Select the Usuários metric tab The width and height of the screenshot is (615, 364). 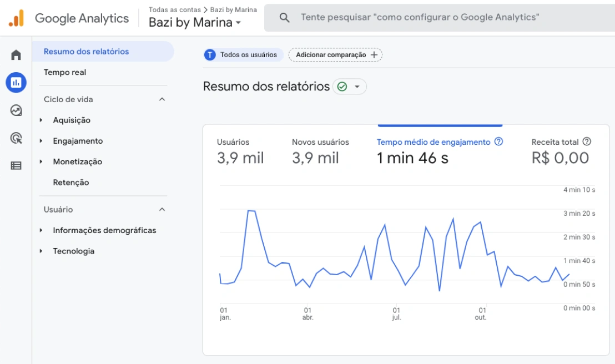click(x=240, y=151)
